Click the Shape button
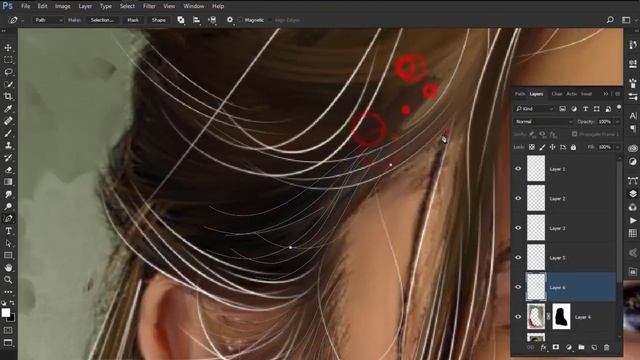This screenshot has height=360, width=640. [158, 20]
